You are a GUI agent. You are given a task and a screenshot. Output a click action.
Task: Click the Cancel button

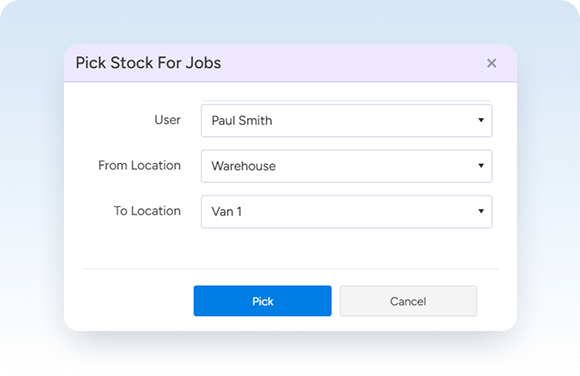tap(408, 301)
